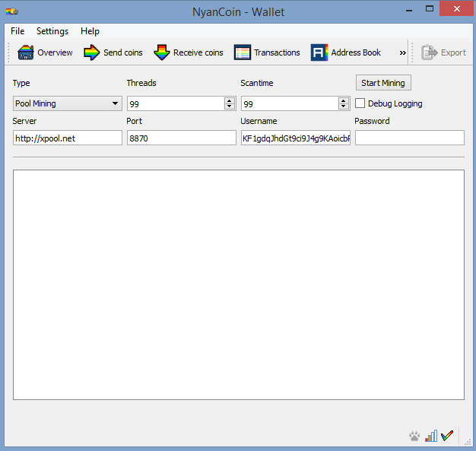Increase the Threads value with up arrow
The width and height of the screenshot is (476, 451).
pos(229,100)
